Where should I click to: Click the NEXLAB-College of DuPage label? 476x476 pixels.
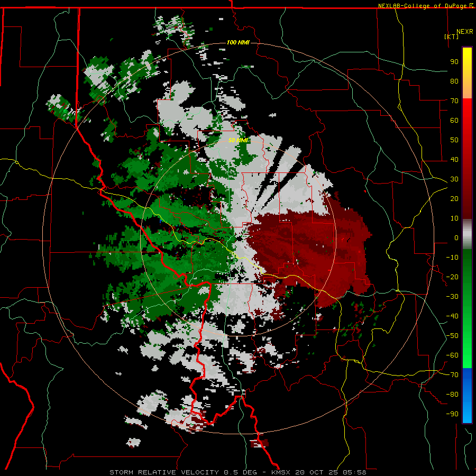(x=423, y=6)
